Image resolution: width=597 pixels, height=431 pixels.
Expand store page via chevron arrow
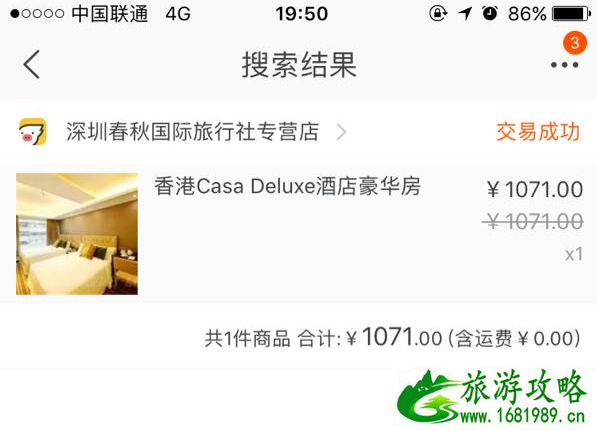[342, 132]
